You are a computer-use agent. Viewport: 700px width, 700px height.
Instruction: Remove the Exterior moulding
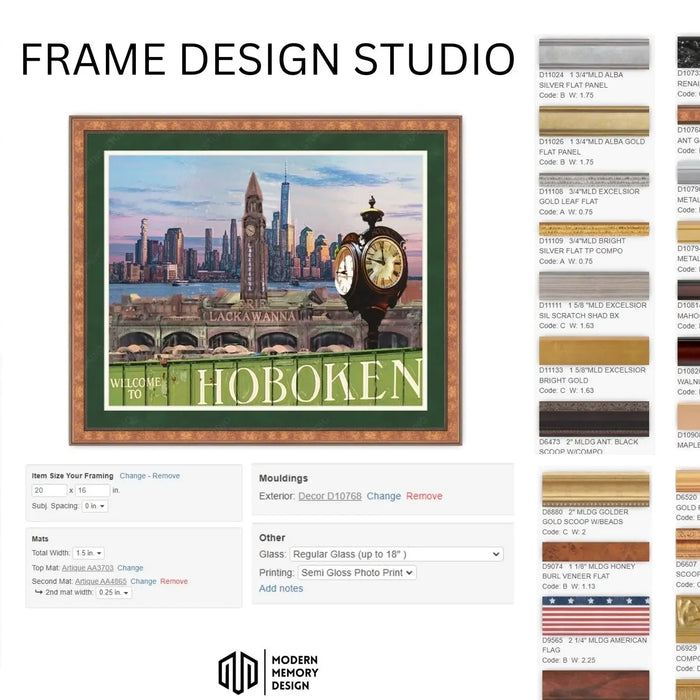pos(424,496)
